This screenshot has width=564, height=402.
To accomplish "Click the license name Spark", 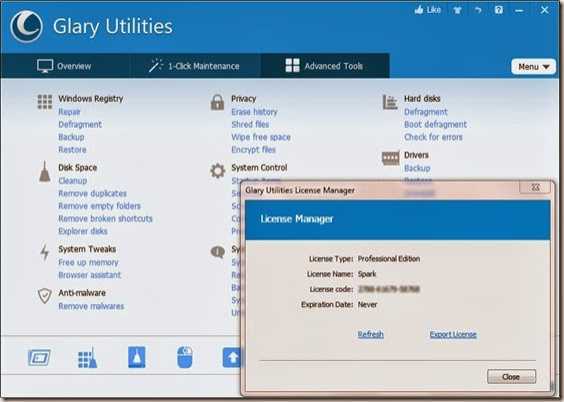I will (367, 274).
